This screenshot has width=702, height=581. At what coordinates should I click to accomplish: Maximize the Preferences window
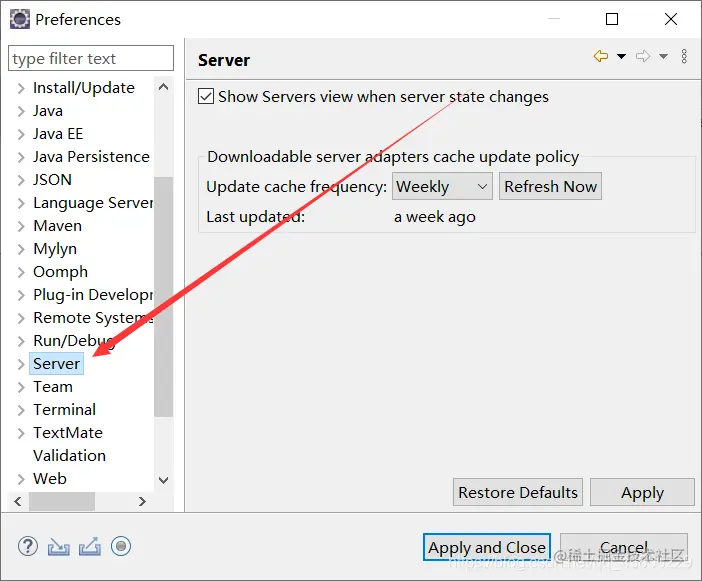612,19
